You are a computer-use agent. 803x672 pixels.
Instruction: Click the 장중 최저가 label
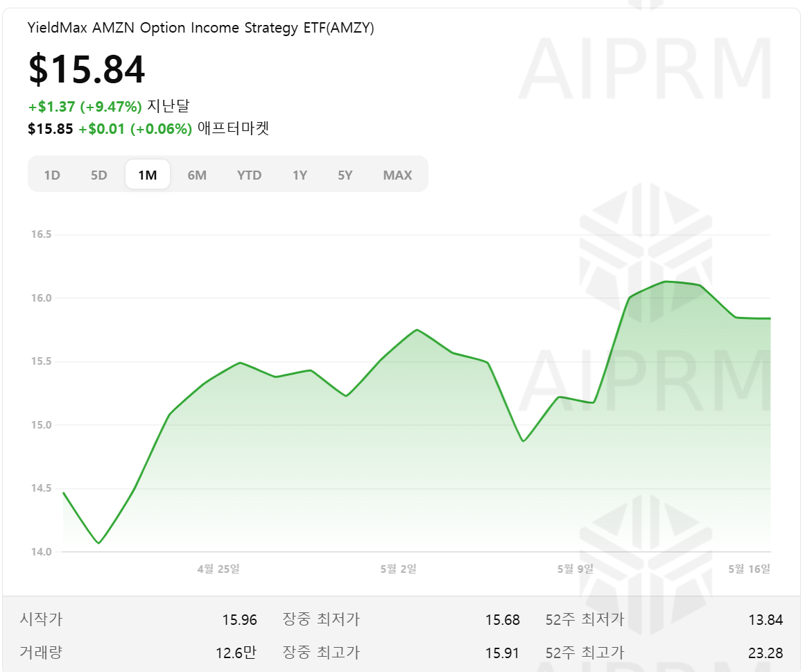click(x=322, y=619)
